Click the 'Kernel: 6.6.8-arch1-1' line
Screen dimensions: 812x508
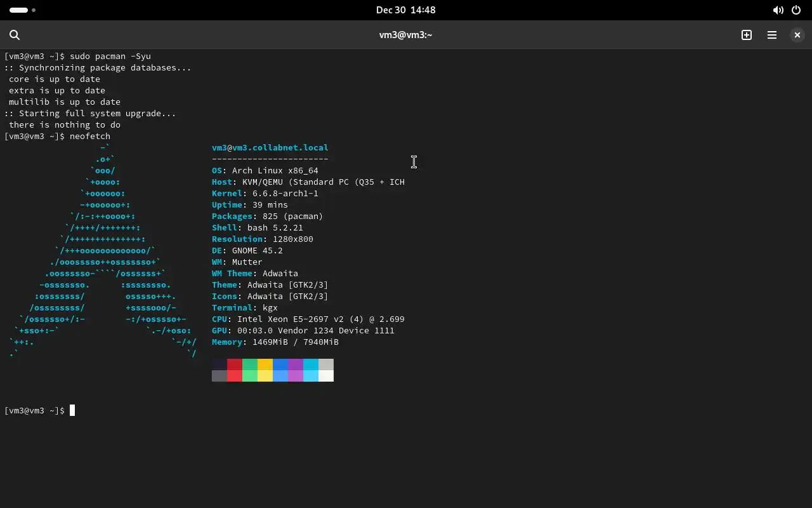265,193
